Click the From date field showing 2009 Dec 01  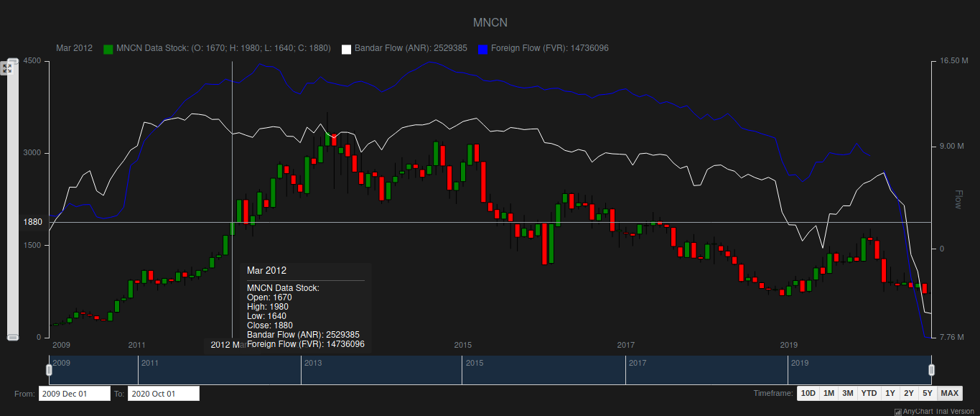(x=75, y=393)
